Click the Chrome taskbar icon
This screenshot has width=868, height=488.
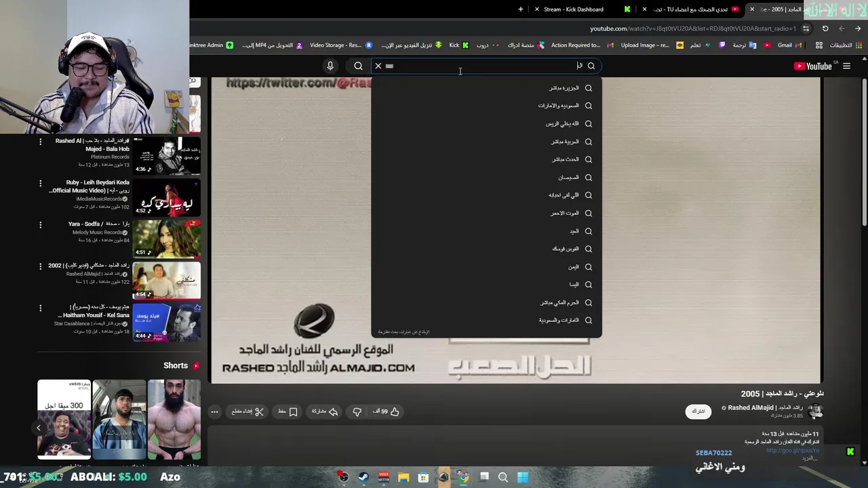pyautogui.click(x=463, y=477)
